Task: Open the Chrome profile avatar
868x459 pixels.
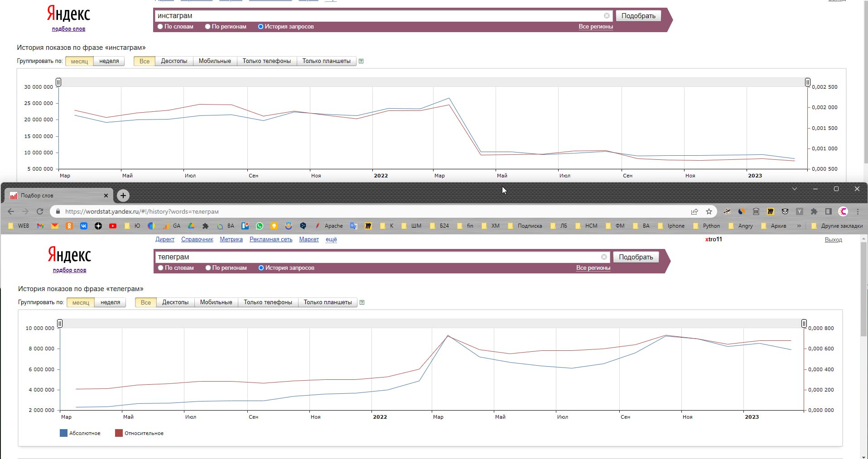Action: tap(843, 211)
